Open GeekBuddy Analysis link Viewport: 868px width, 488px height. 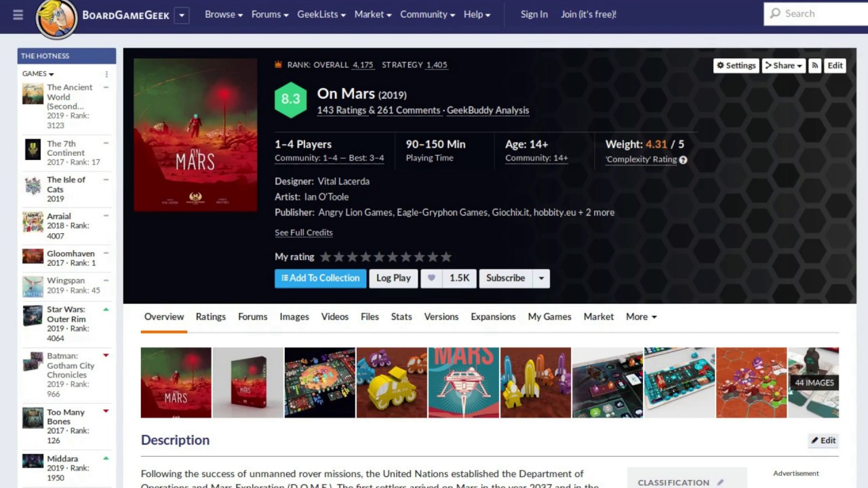click(x=488, y=110)
